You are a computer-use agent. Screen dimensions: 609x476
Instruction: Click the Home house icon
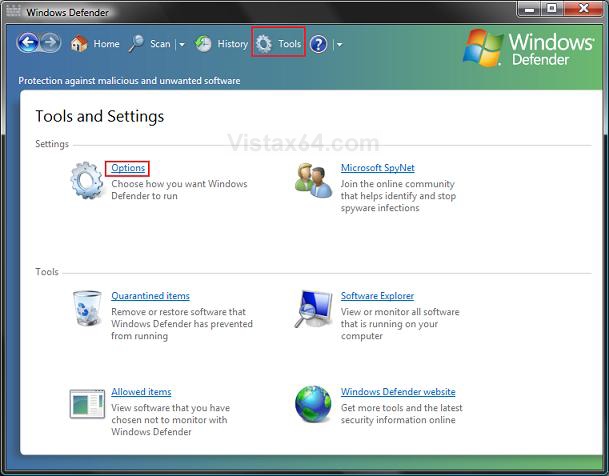click(x=79, y=43)
